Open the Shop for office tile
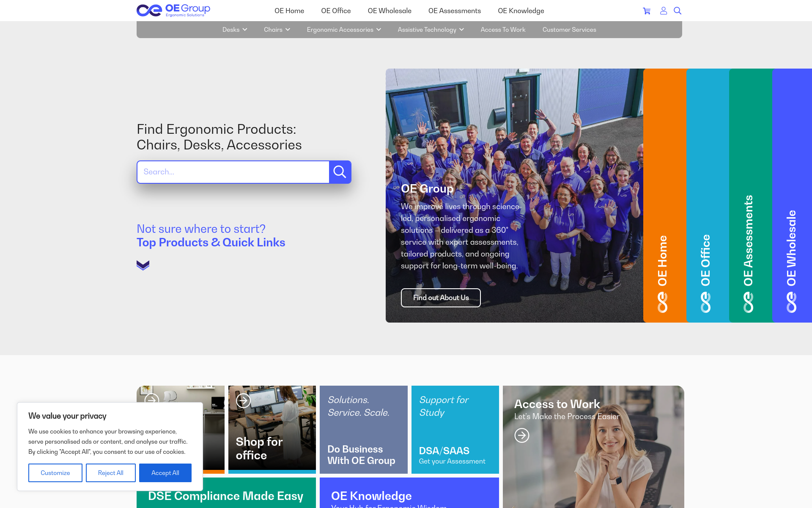 pos(272,429)
